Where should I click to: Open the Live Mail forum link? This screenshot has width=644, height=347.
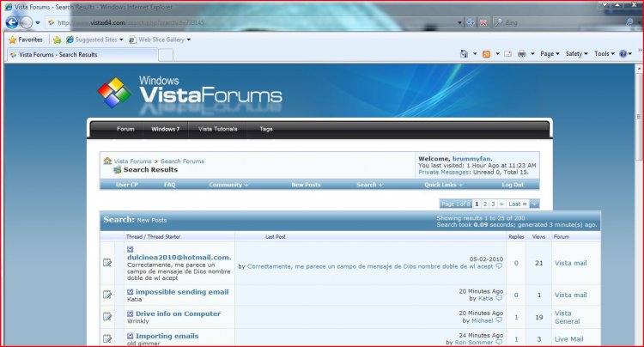(x=568, y=339)
